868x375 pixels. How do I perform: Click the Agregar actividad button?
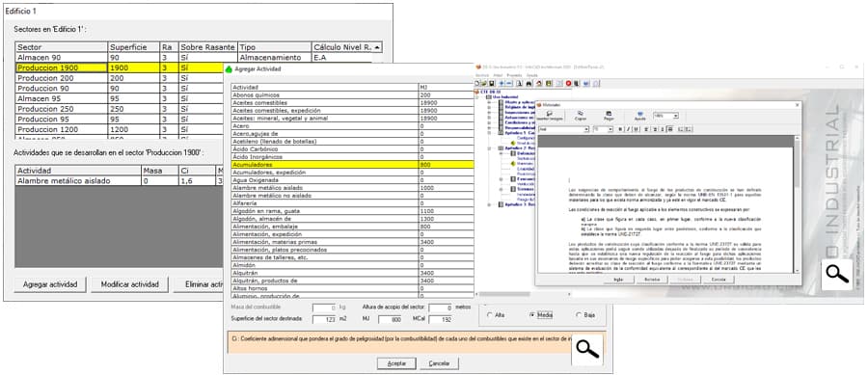click(50, 284)
